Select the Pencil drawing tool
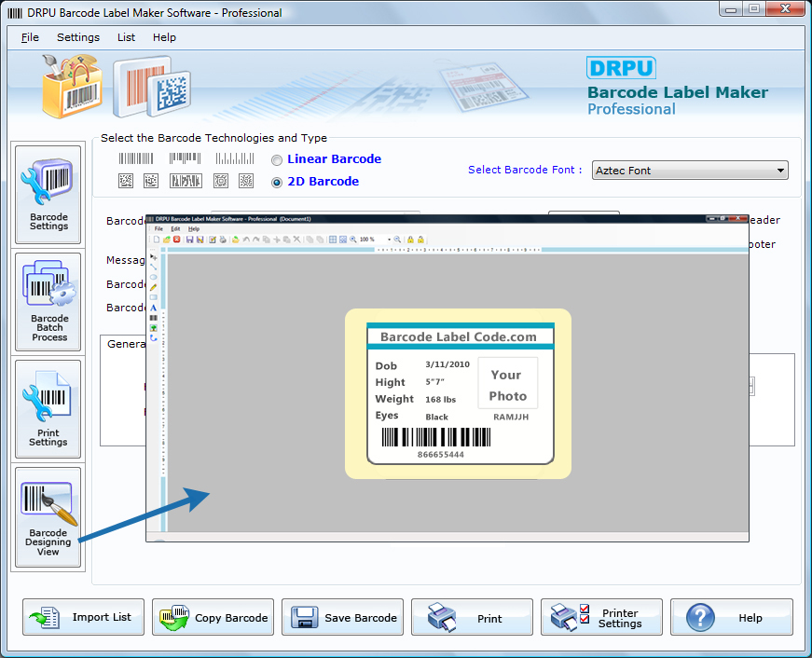 tap(154, 287)
